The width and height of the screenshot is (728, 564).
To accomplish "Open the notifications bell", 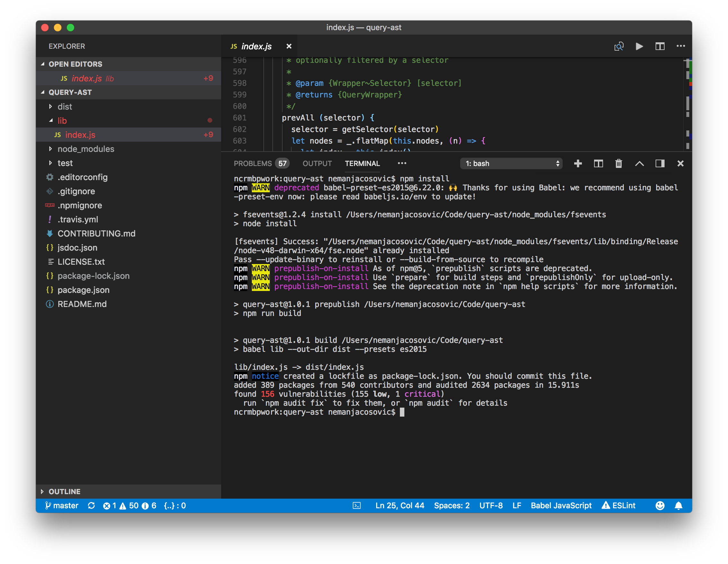I will [679, 505].
